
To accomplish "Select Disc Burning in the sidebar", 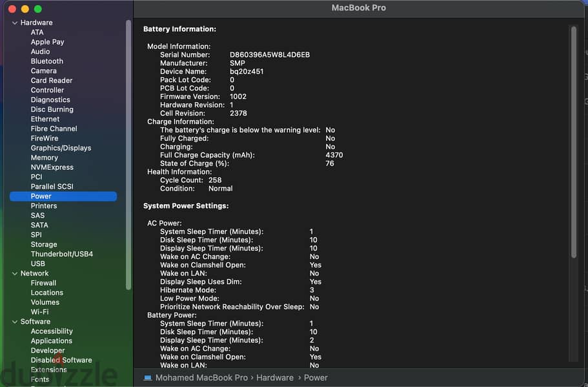I will point(52,110).
